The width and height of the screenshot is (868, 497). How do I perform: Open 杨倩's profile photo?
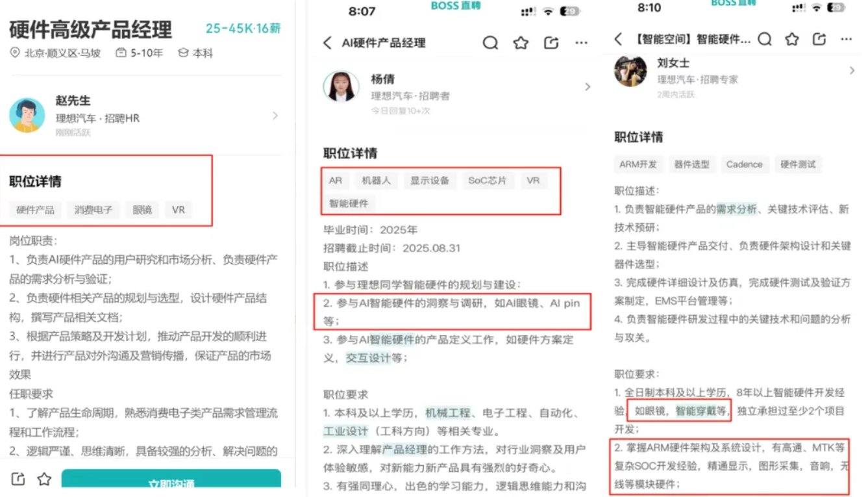pyautogui.click(x=341, y=87)
